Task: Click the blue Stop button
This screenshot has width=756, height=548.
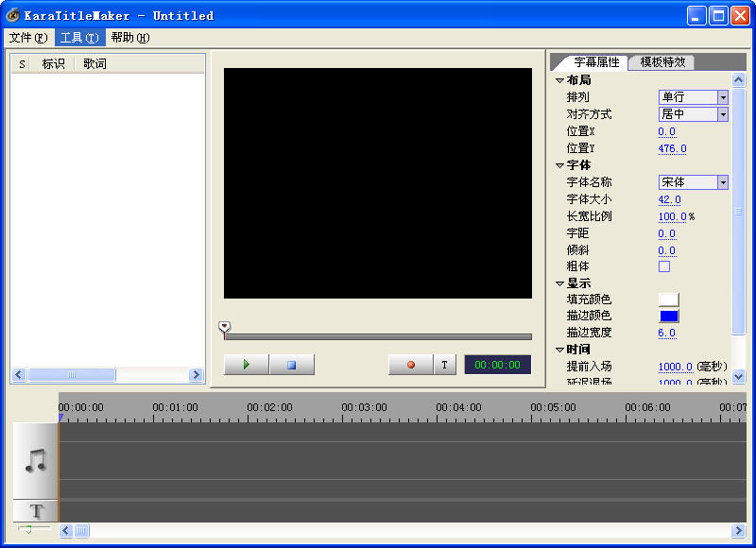Action: point(291,365)
